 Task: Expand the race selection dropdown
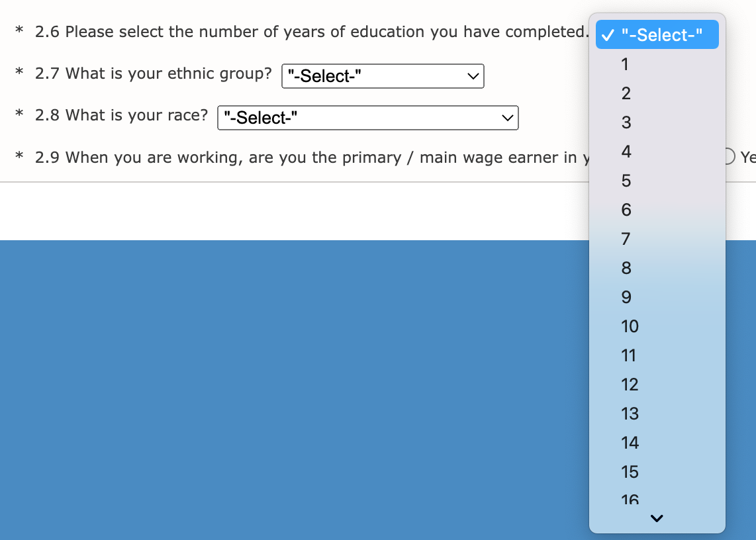tap(367, 118)
